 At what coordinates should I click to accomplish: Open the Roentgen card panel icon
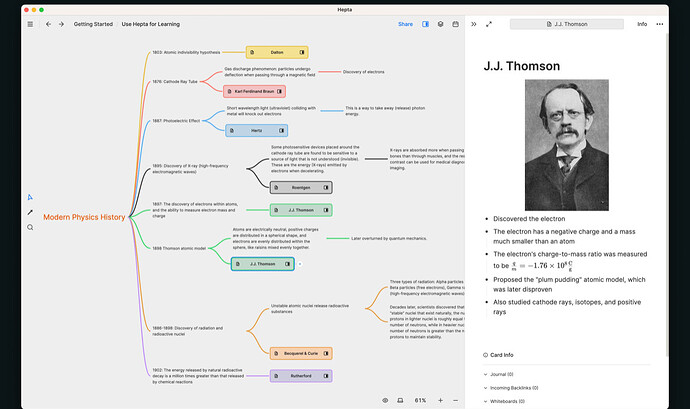(326, 188)
